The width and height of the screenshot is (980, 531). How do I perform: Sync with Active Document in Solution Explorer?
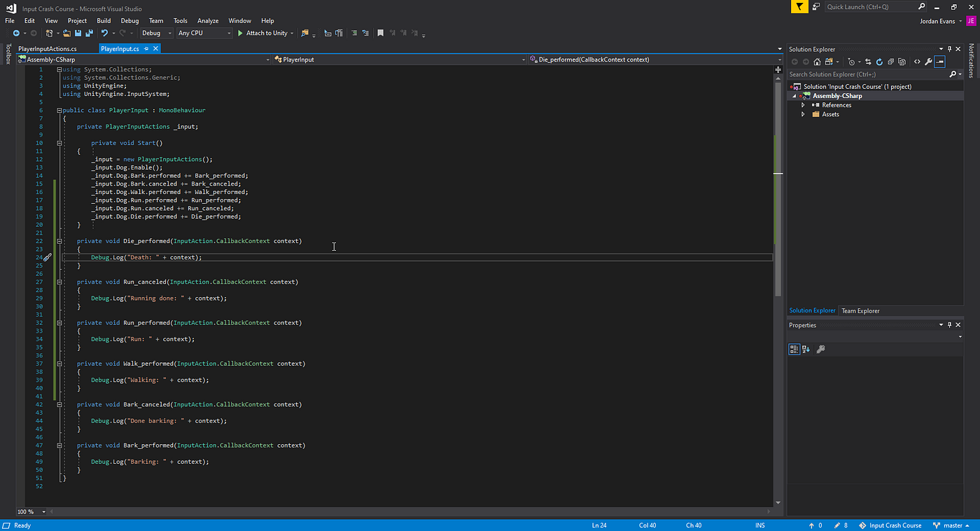(x=868, y=62)
